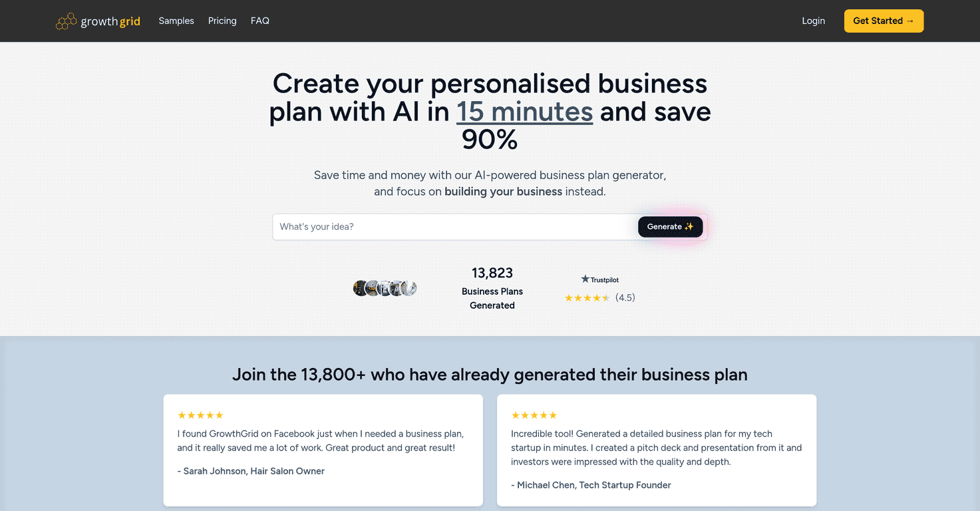The width and height of the screenshot is (980, 511).
Task: Click Sarah Johnson's testimonial card
Action: pyautogui.click(x=323, y=450)
